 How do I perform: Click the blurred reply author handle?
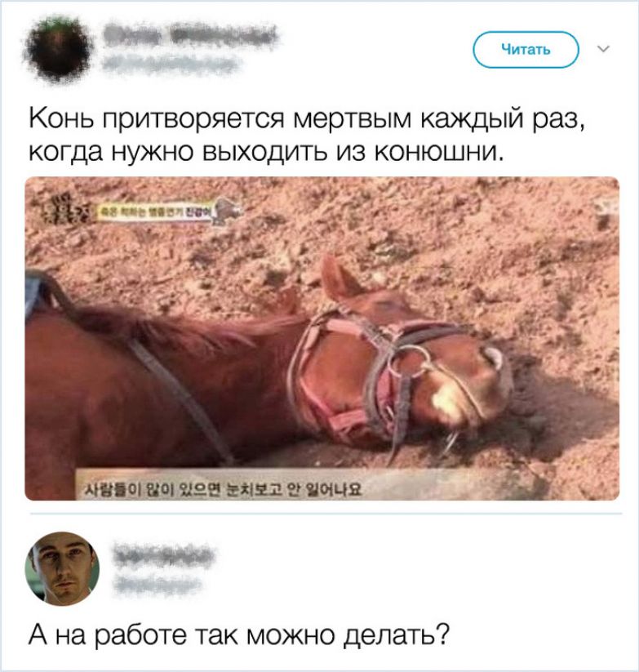point(157,584)
